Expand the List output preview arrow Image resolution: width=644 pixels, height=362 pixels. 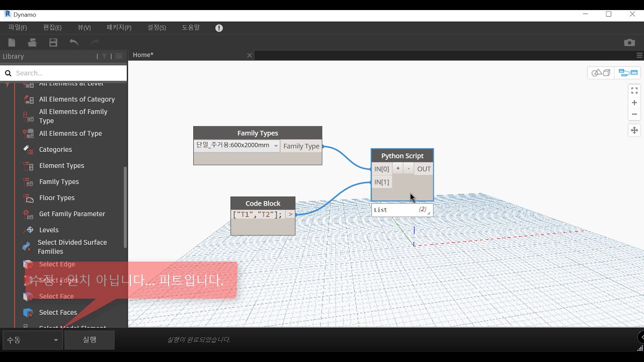pos(429,213)
